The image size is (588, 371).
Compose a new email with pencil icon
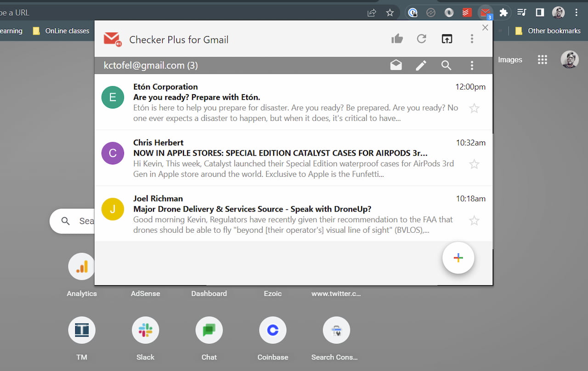click(x=421, y=66)
